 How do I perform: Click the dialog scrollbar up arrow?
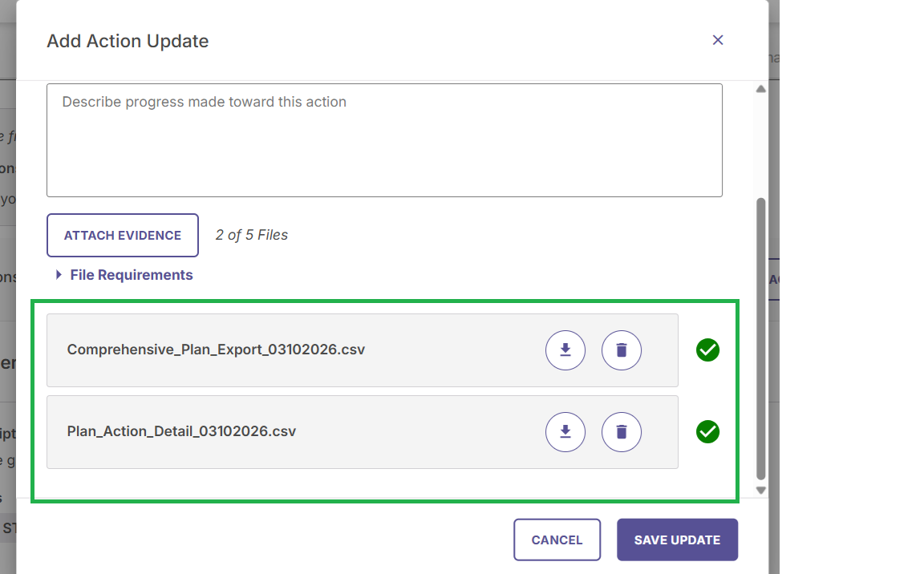[x=760, y=89]
